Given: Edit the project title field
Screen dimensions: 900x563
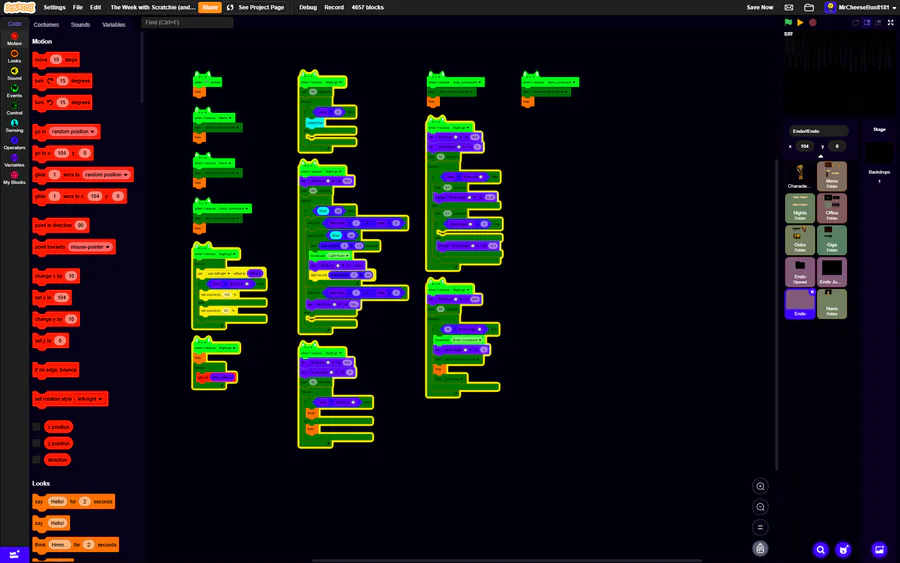Looking at the screenshot, I should 152,7.
